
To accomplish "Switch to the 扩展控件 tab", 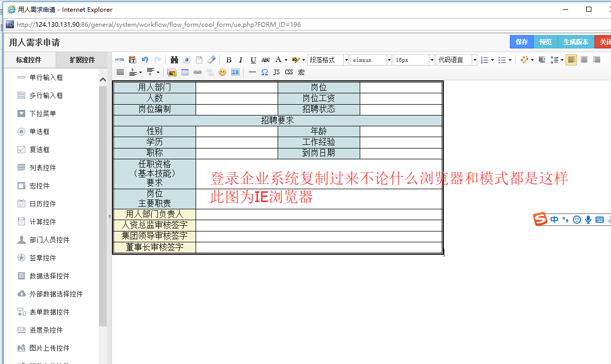I will [83, 60].
